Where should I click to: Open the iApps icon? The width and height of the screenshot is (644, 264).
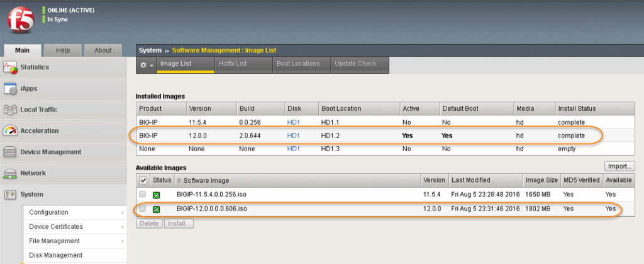coord(10,88)
